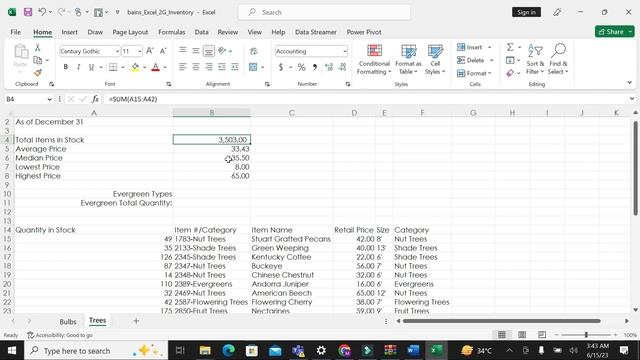Expand the Name Box dropdown for B4
The width and height of the screenshot is (640, 360).
point(49,99)
